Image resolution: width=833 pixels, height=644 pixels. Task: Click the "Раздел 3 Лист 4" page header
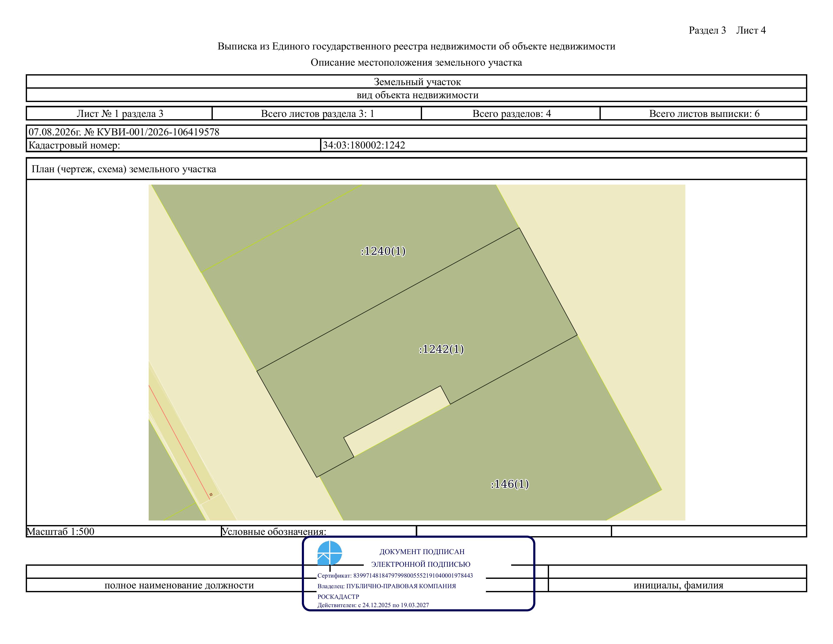(x=727, y=31)
